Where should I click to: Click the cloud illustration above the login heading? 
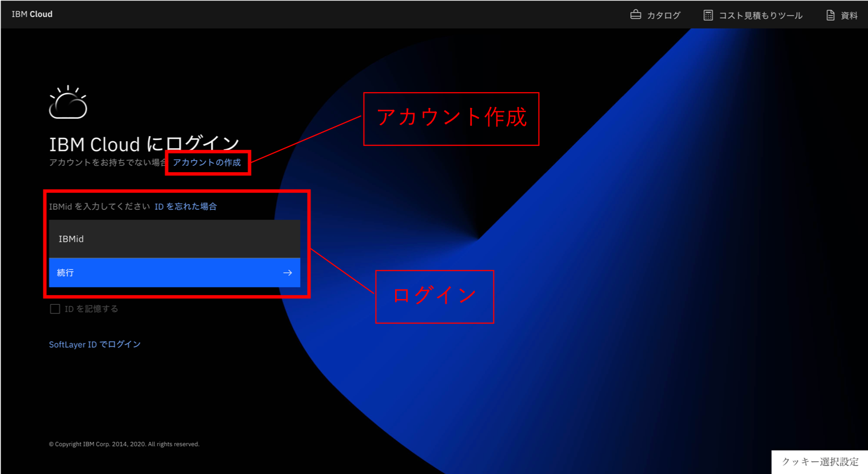68,101
